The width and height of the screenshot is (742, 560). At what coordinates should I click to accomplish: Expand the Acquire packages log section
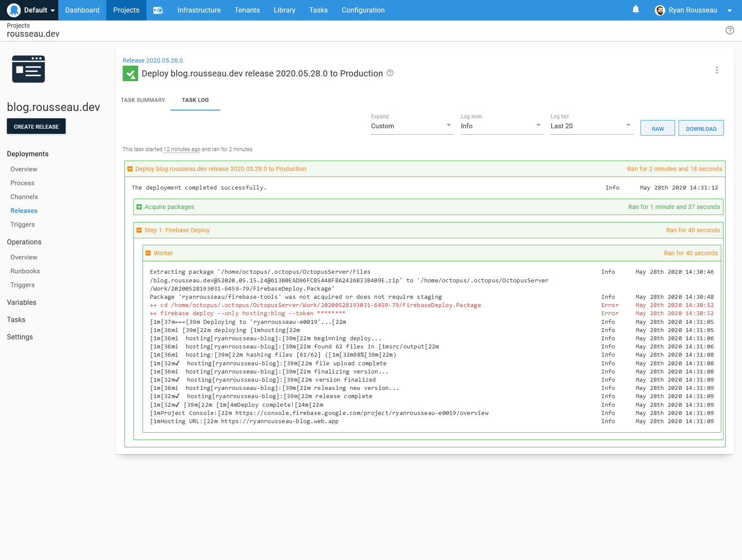coord(139,207)
